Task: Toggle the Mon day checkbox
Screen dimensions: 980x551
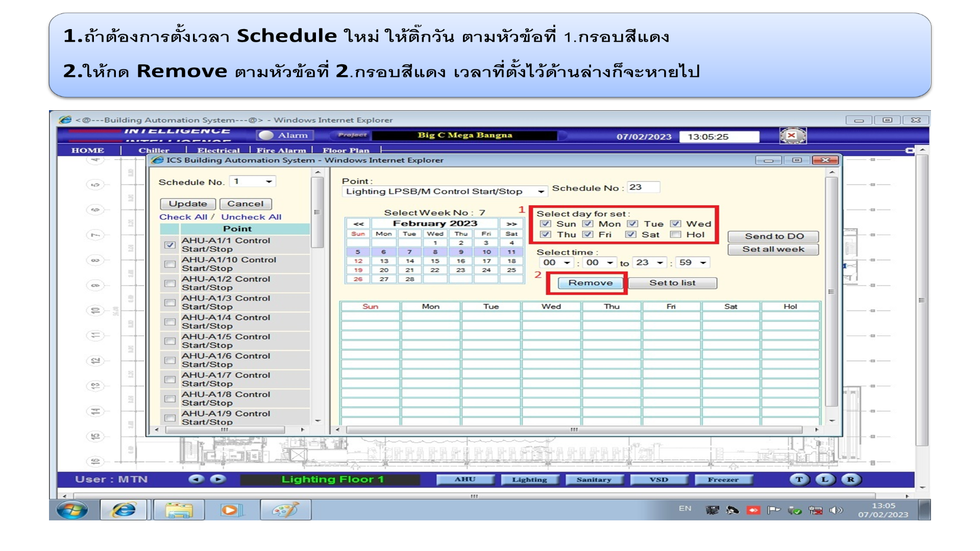Action: [x=588, y=224]
